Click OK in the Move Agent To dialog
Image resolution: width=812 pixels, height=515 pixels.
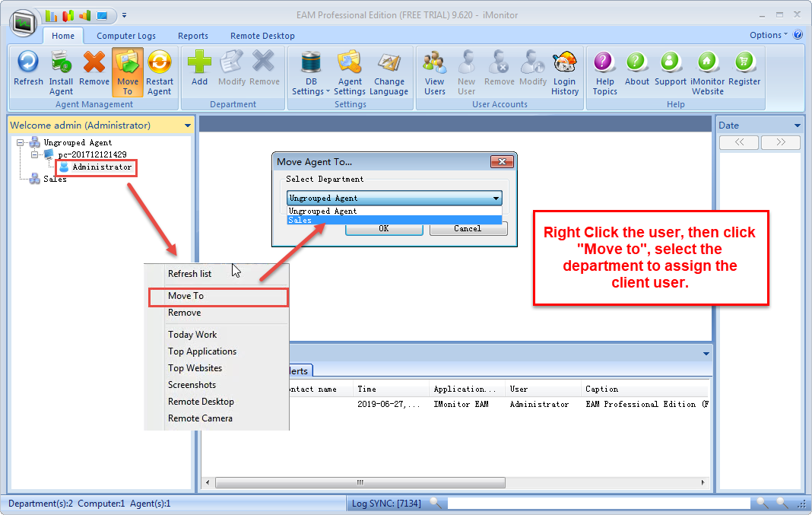pyautogui.click(x=384, y=228)
